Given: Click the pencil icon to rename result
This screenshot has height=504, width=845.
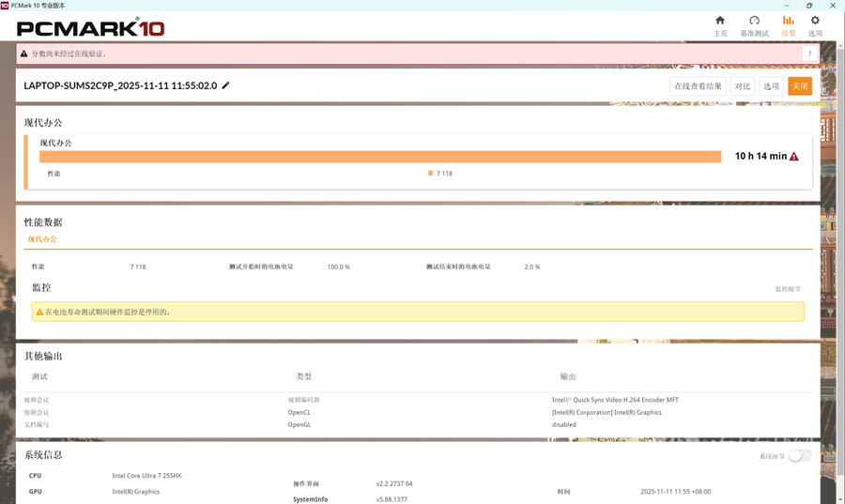Looking at the screenshot, I should coord(226,85).
